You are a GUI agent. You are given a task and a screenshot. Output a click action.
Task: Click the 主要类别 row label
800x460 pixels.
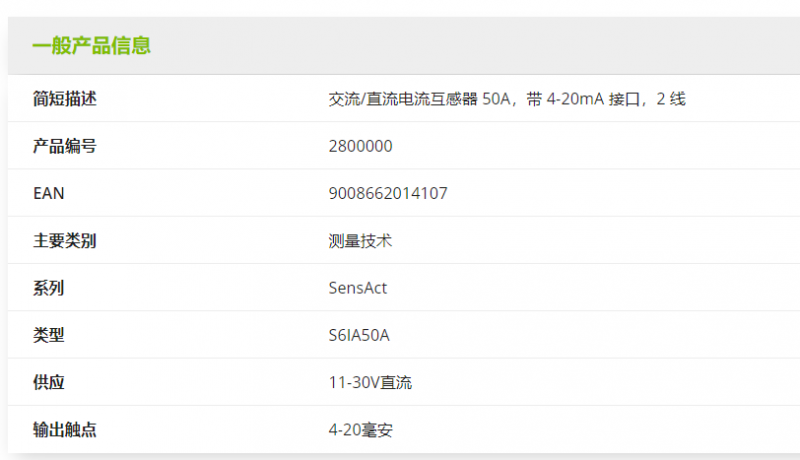coord(65,241)
